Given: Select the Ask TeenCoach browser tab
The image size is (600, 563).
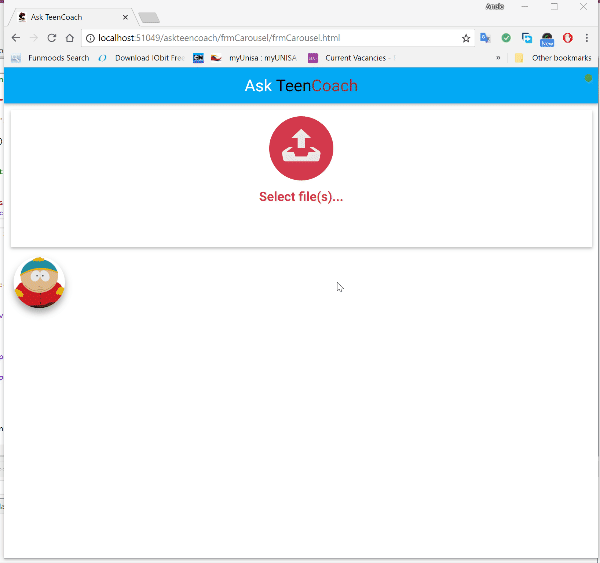Looking at the screenshot, I should (x=73, y=17).
